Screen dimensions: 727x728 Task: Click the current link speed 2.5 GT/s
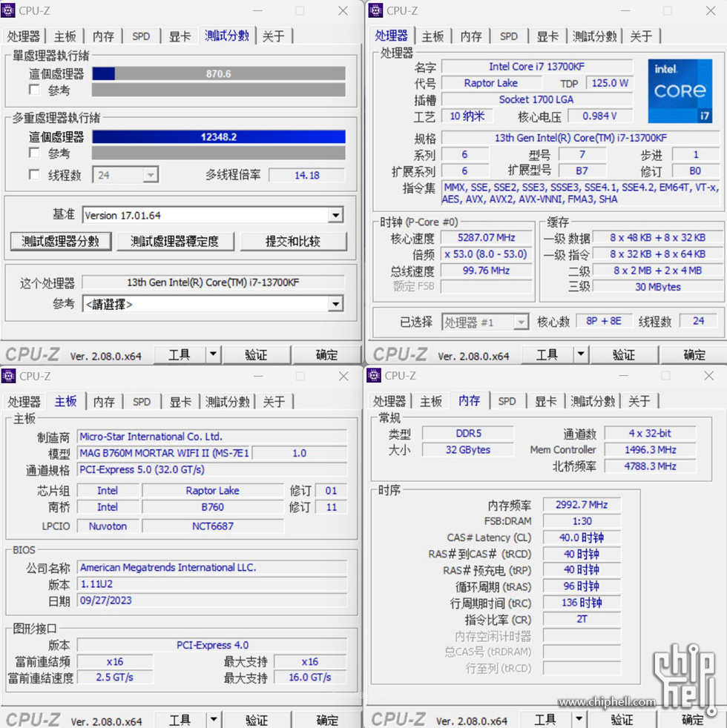click(115, 678)
